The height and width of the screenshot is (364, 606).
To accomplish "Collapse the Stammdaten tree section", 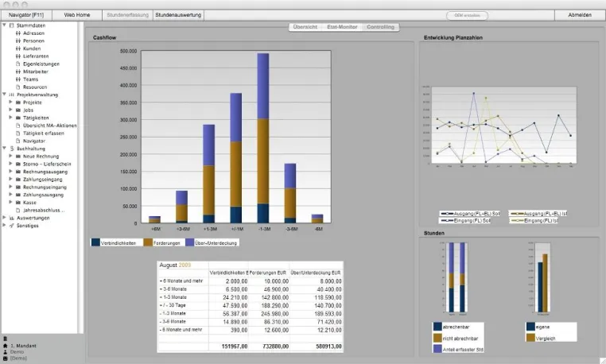I will (x=4, y=25).
